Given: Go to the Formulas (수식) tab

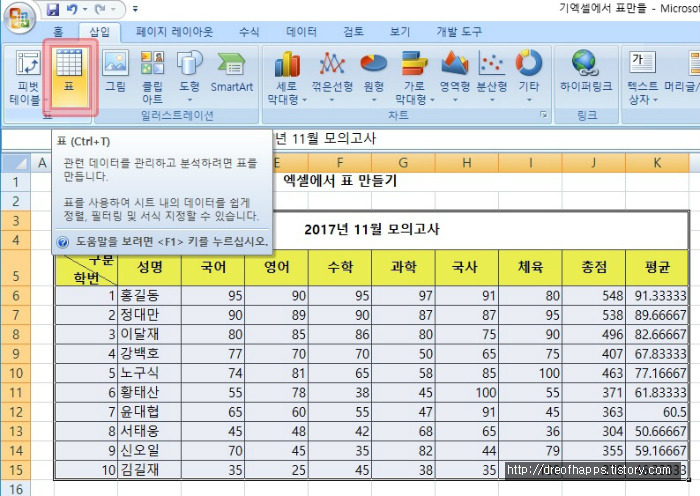Looking at the screenshot, I should 249,32.
